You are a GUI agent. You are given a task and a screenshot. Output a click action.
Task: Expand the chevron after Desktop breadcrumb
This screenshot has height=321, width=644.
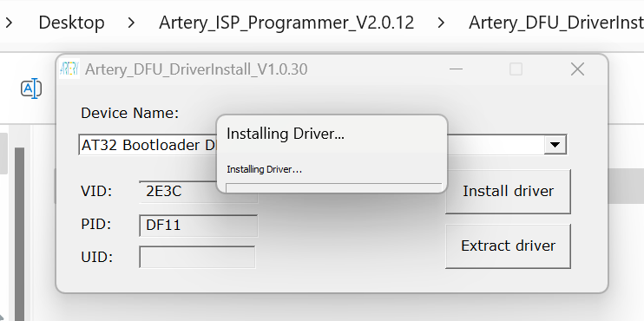tap(131, 23)
